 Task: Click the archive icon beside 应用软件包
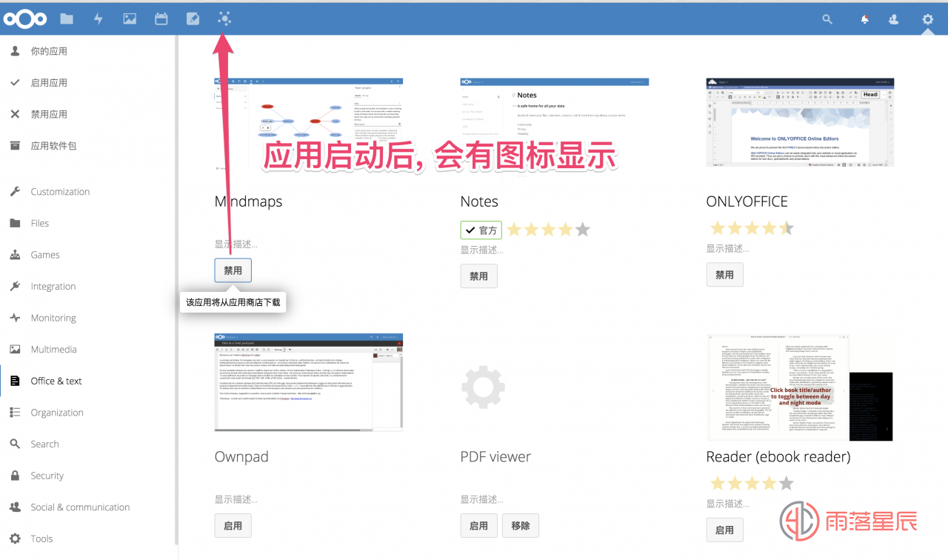[15, 146]
